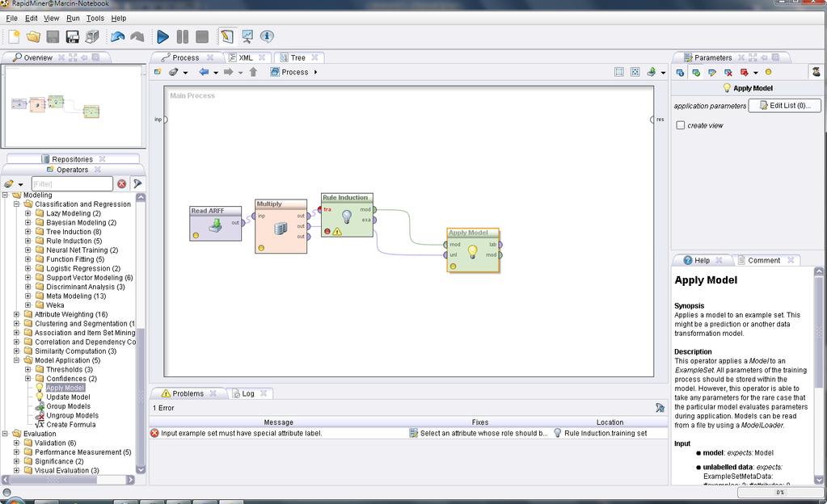
Task: Switch to the XML tab
Action: coord(245,57)
